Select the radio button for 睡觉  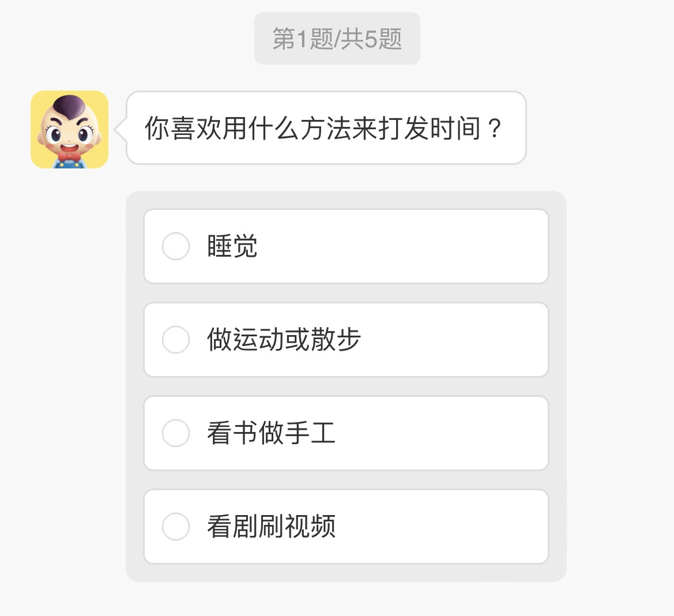coord(175,246)
